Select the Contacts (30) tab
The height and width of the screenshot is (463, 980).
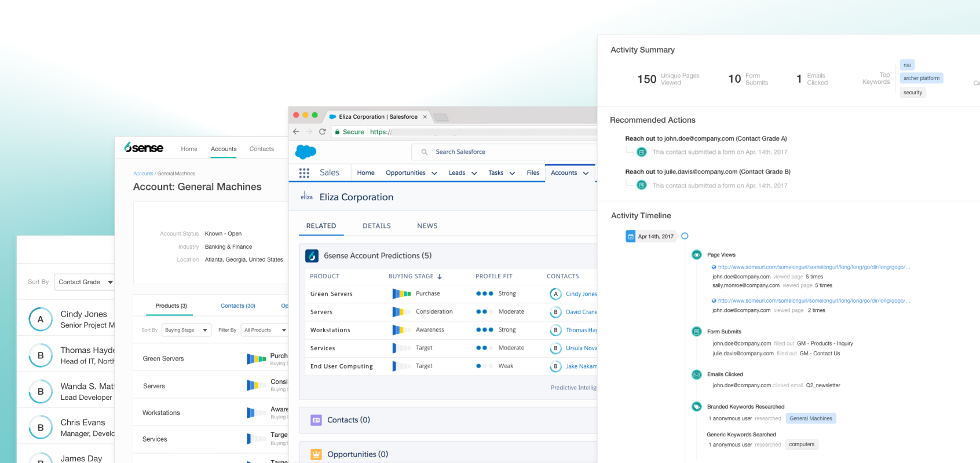tap(237, 306)
